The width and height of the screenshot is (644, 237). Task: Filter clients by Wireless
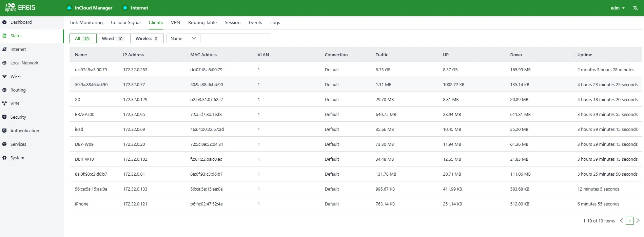147,38
